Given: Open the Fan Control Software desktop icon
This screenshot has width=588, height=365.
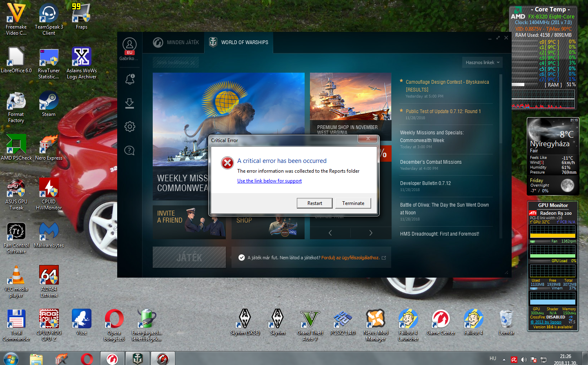Looking at the screenshot, I should point(16,238).
